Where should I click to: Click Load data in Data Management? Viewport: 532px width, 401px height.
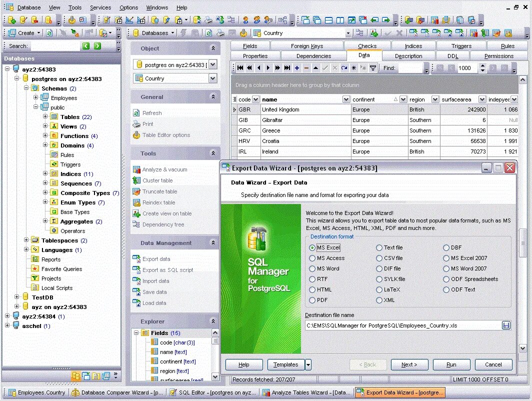154,303
